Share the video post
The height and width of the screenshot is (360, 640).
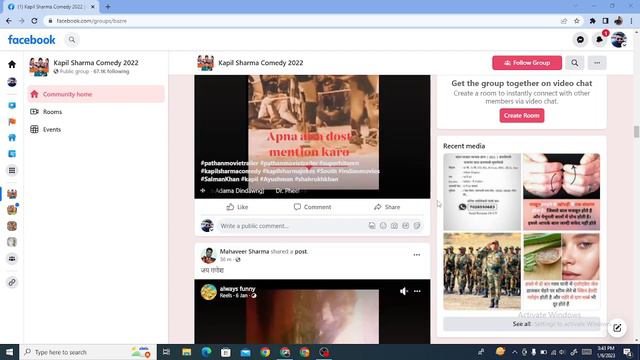click(x=387, y=207)
